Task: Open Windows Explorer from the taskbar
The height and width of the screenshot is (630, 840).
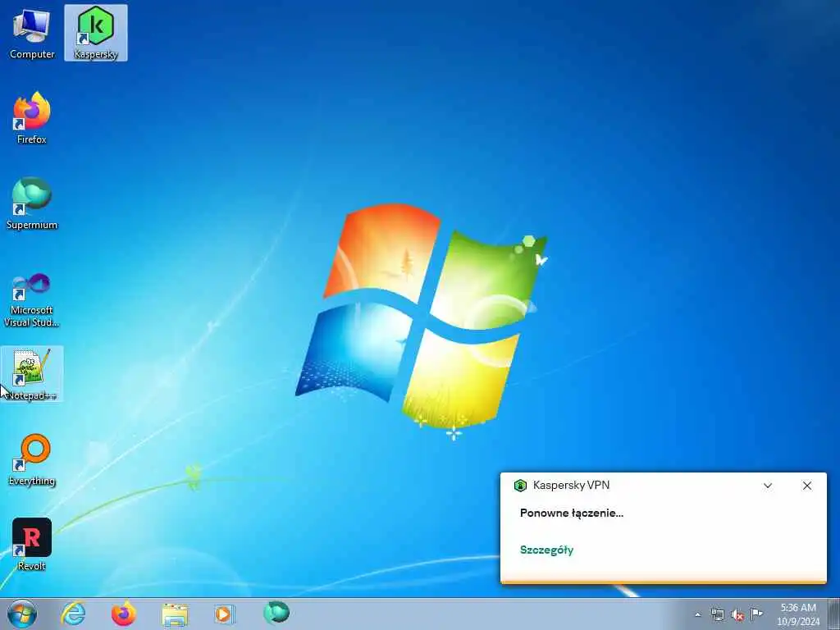Action: pos(175,614)
